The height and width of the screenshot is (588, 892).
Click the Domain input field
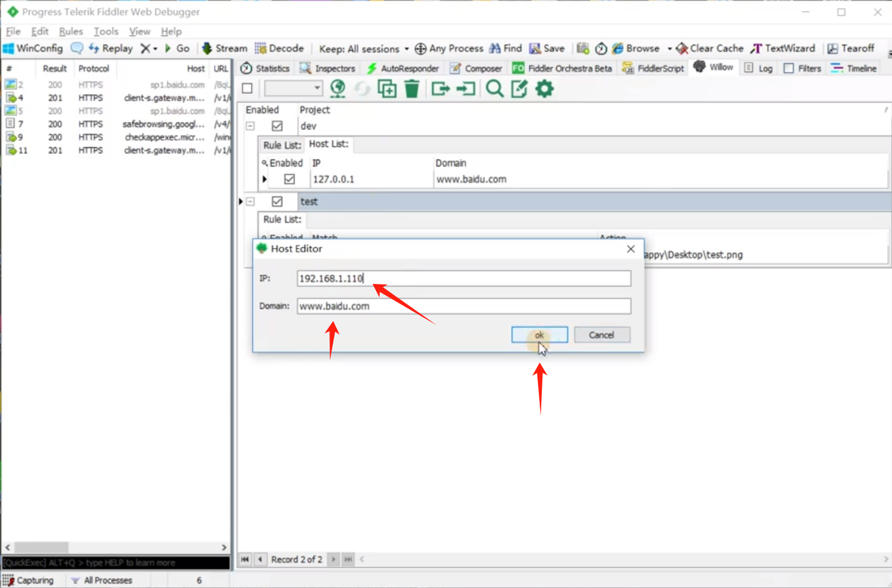(x=463, y=306)
